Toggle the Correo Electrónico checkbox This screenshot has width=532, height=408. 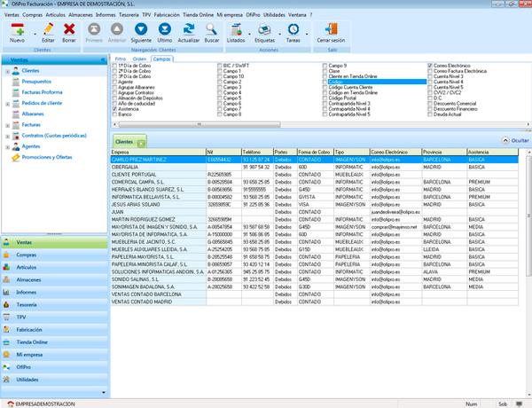(x=430, y=66)
